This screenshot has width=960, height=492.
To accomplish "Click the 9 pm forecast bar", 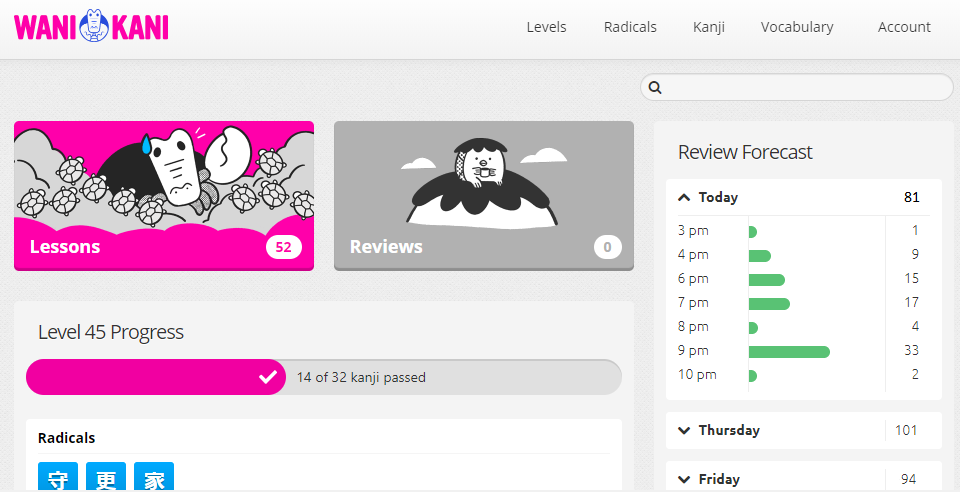I will point(789,352).
